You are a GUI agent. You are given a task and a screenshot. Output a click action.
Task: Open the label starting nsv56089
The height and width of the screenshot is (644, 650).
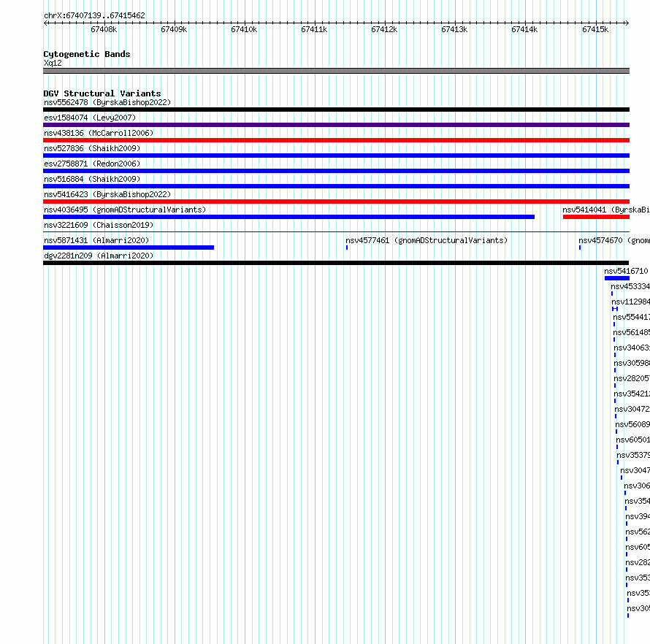632,424
